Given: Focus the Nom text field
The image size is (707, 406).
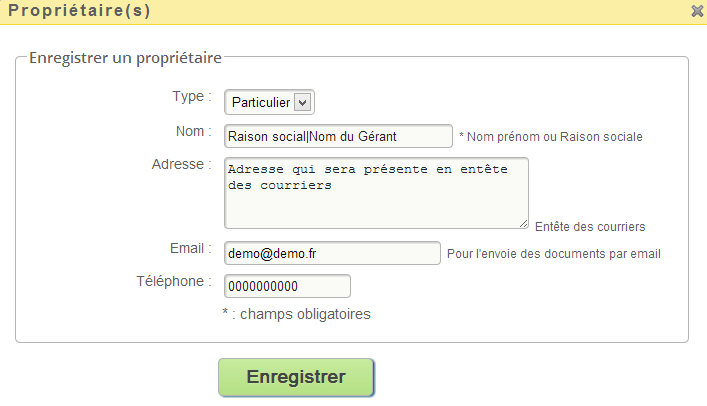Looking at the screenshot, I should point(338,136).
